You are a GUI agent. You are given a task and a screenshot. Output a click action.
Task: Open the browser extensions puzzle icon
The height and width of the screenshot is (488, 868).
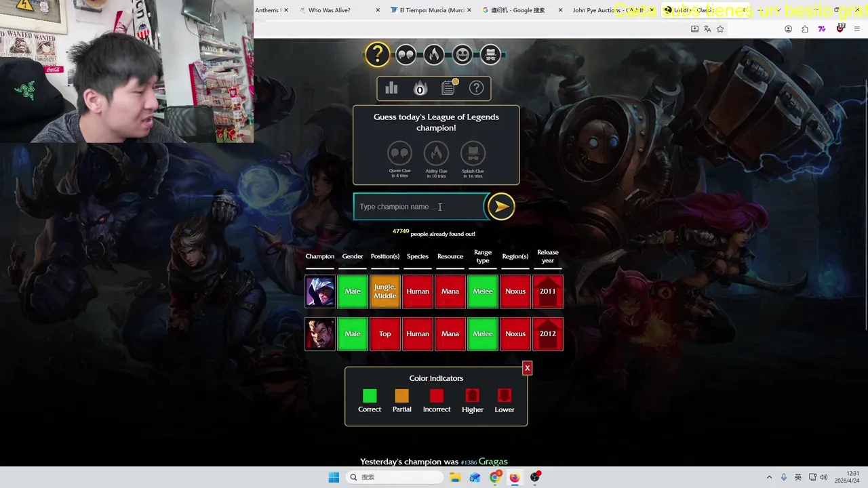(x=805, y=29)
